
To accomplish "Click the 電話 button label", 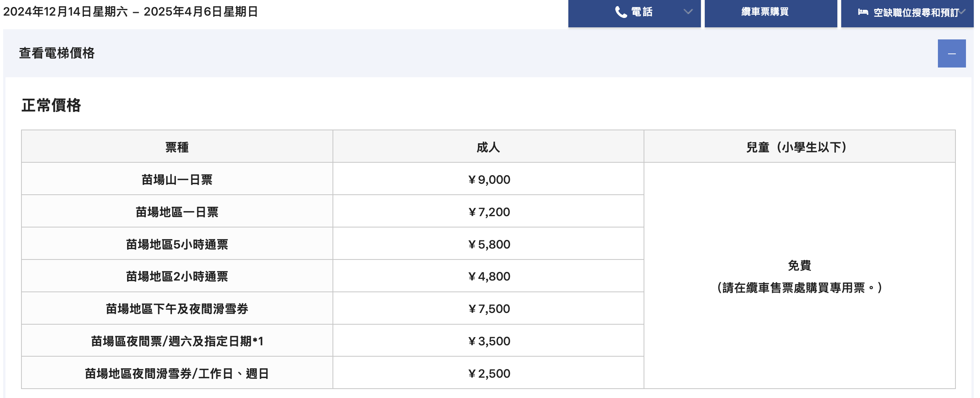I will (642, 12).
